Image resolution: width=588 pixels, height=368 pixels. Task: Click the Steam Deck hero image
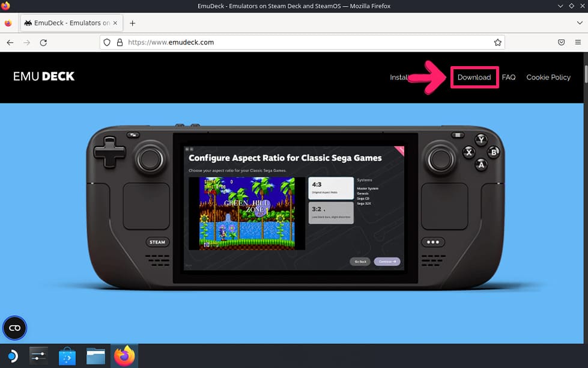[295, 206]
